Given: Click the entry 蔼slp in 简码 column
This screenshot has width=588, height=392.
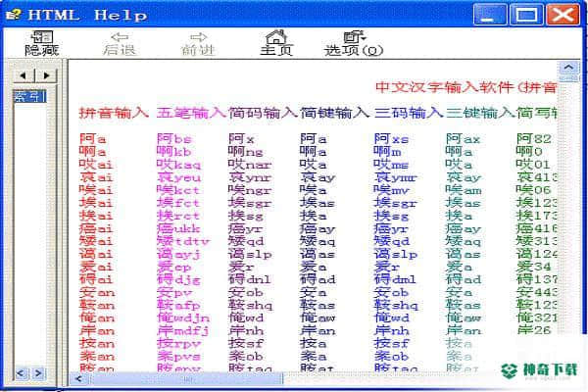Looking at the screenshot, I should [250, 254].
